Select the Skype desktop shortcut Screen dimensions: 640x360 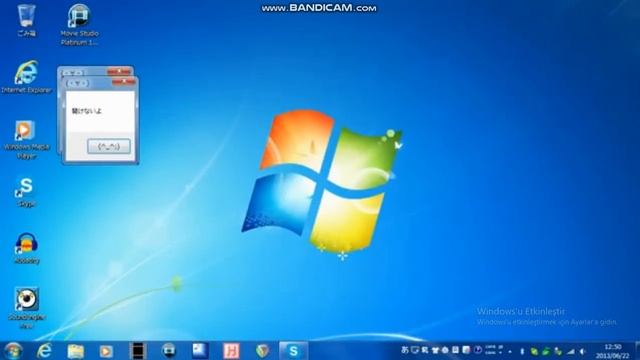click(x=26, y=192)
